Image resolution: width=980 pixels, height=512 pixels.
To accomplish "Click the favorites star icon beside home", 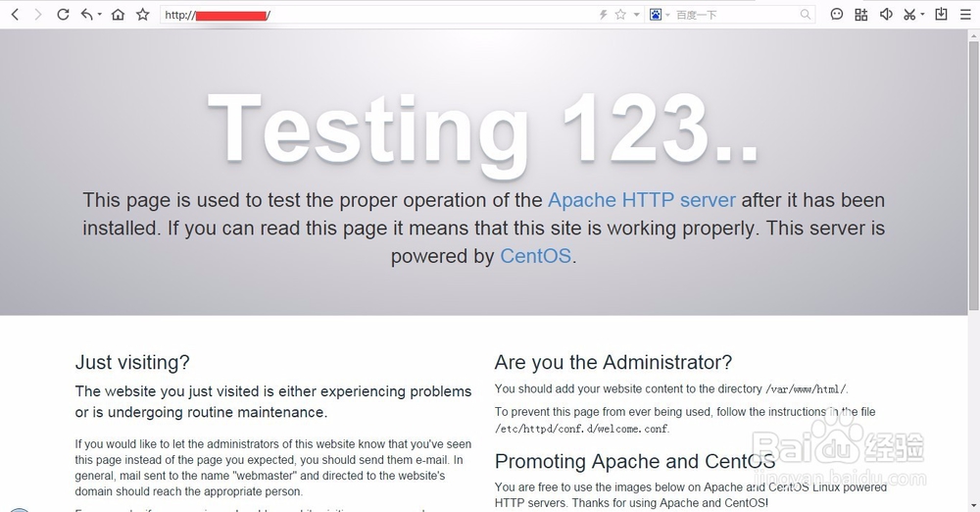I will [x=143, y=15].
